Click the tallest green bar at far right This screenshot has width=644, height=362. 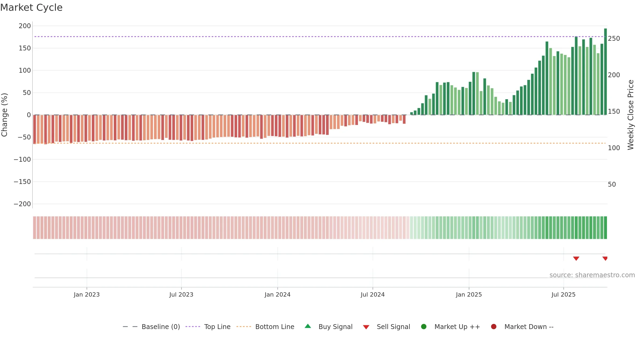point(605,72)
